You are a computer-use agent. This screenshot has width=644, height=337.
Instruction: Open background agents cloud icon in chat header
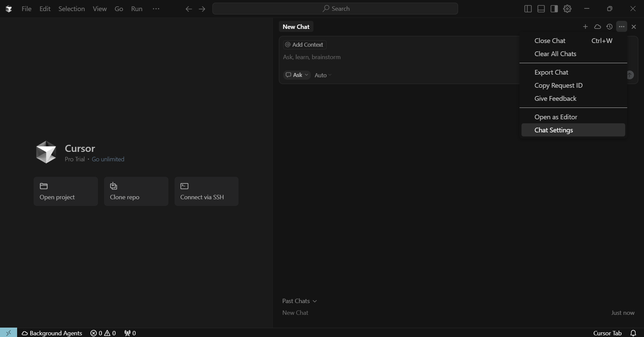click(x=597, y=27)
